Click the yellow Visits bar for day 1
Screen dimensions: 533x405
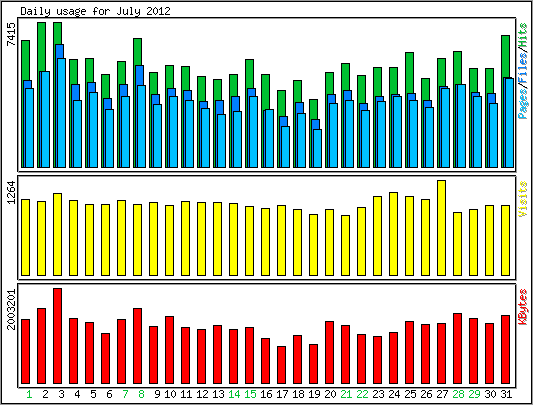25,237
